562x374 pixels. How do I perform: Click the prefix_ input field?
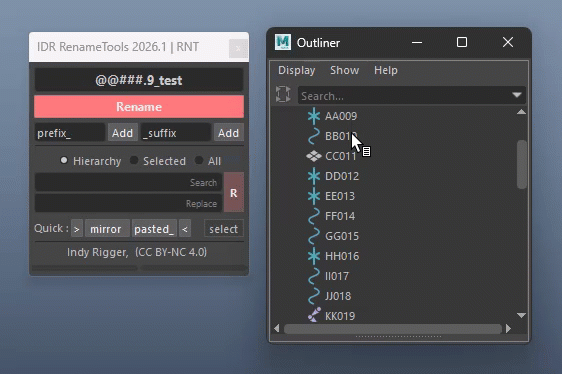click(x=70, y=133)
